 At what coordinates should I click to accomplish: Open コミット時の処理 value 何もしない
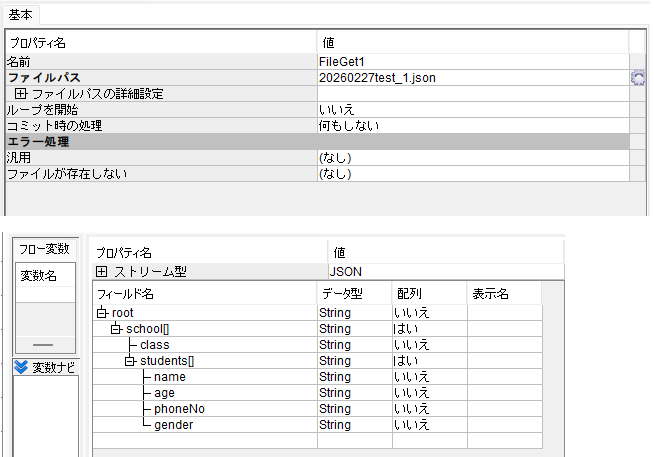pyautogui.click(x=347, y=126)
